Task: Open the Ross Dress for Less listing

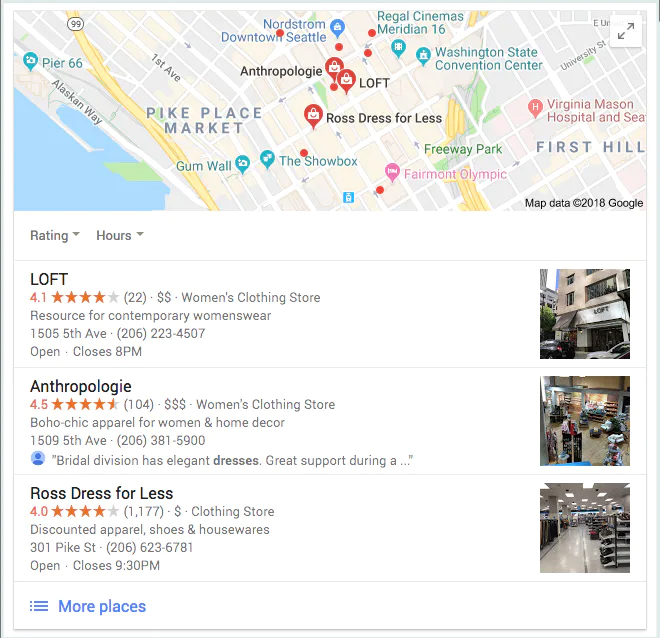Action: click(101, 493)
